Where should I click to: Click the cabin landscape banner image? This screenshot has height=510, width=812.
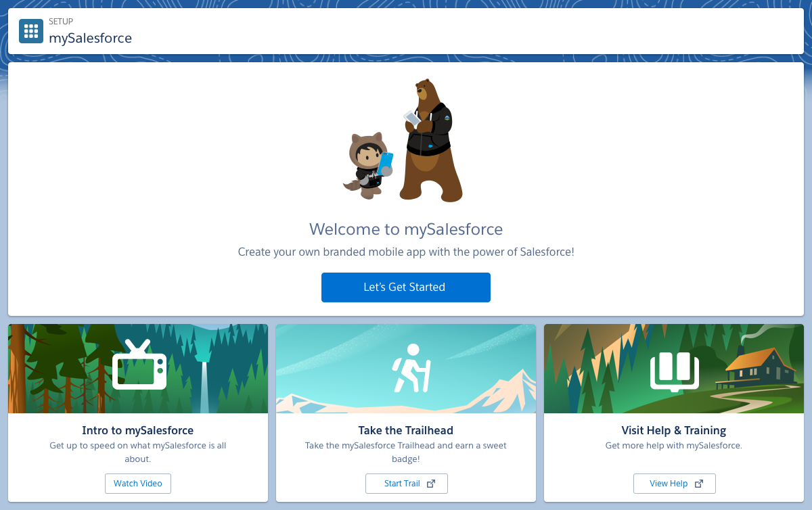point(674,369)
